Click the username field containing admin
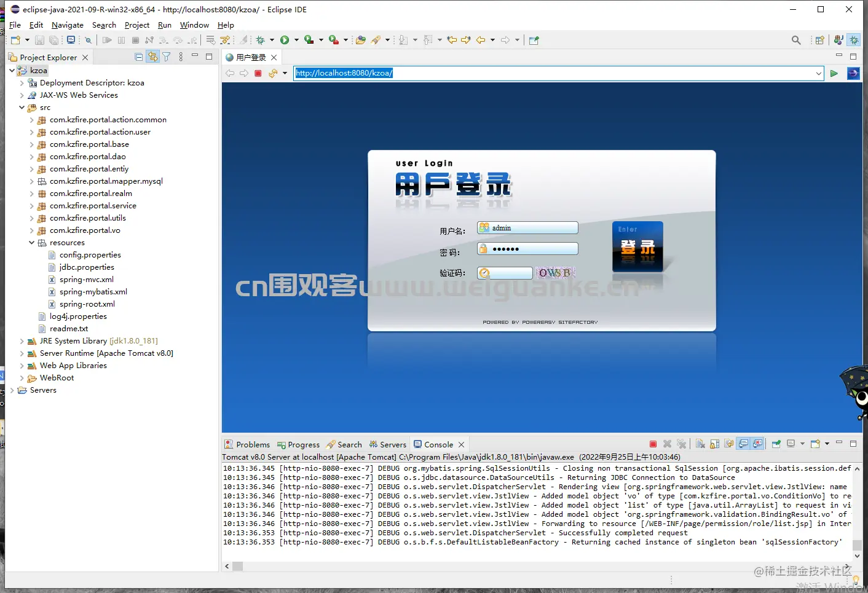 tap(527, 228)
